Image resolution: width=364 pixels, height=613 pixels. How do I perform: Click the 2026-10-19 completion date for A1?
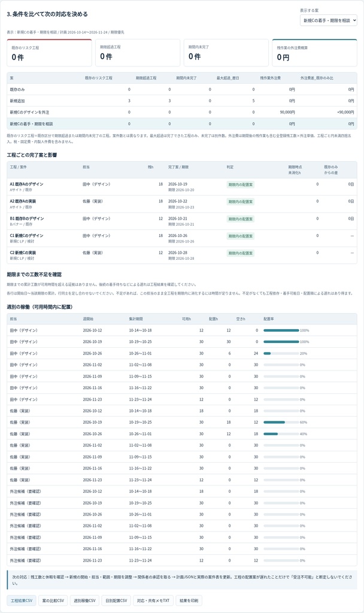[177, 184]
